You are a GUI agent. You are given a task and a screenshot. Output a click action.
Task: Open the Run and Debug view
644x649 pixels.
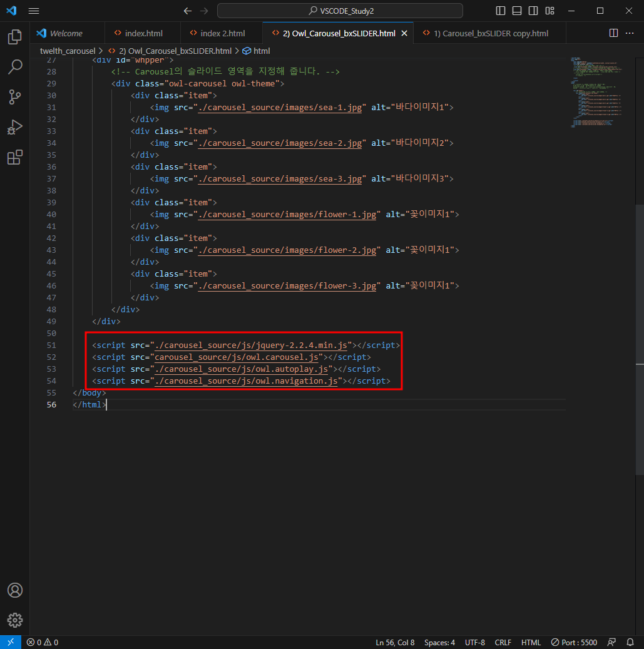(15, 127)
